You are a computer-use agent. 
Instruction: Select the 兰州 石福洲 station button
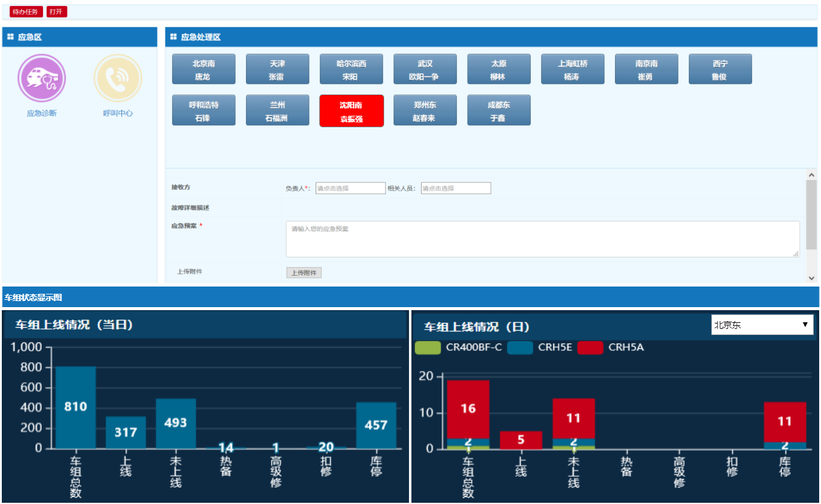278,110
